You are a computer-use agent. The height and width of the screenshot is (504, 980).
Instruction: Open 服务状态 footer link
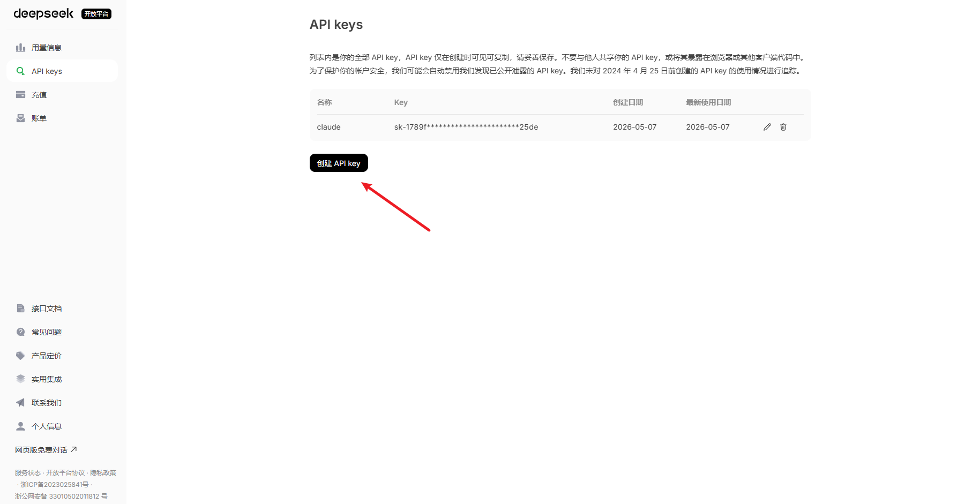click(28, 473)
